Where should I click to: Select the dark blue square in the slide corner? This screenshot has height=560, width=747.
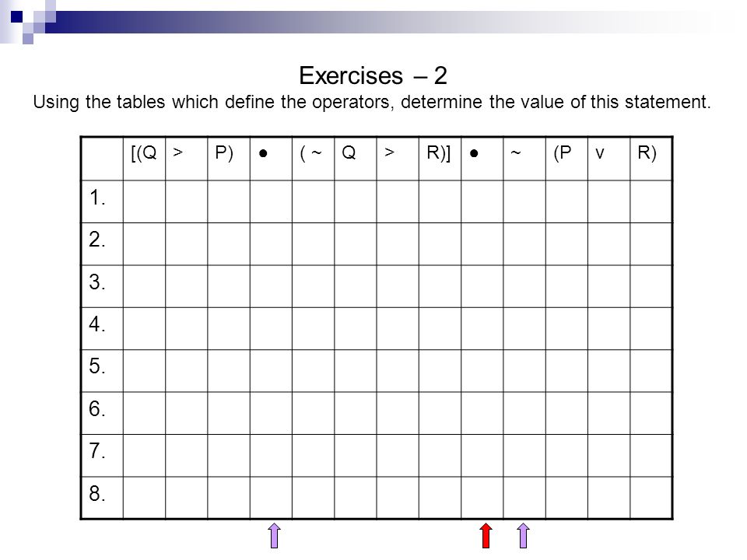[x=16, y=16]
